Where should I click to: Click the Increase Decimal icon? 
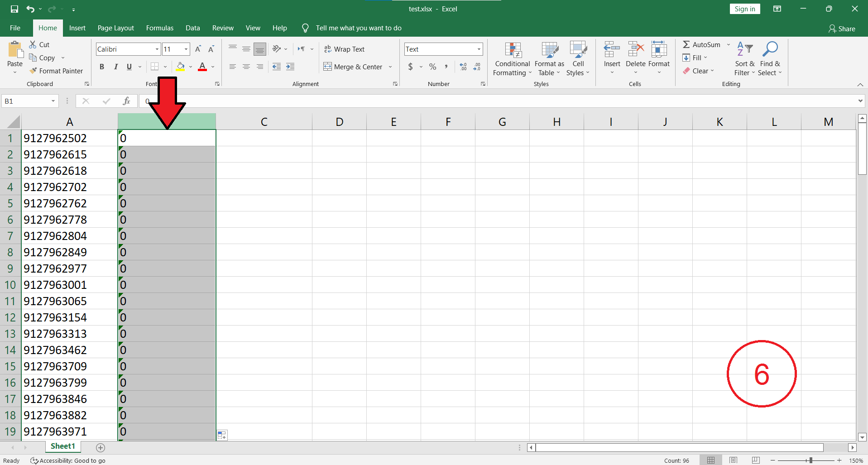tap(463, 67)
